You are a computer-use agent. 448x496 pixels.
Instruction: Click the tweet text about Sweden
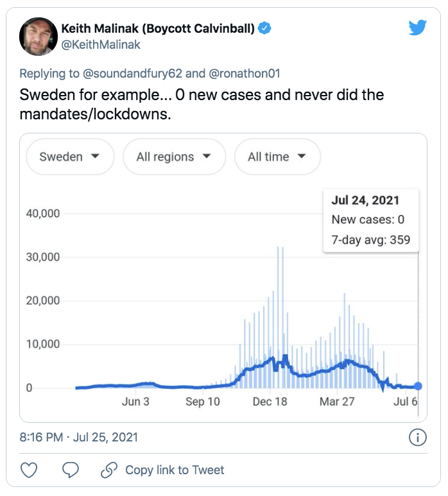pos(202,105)
